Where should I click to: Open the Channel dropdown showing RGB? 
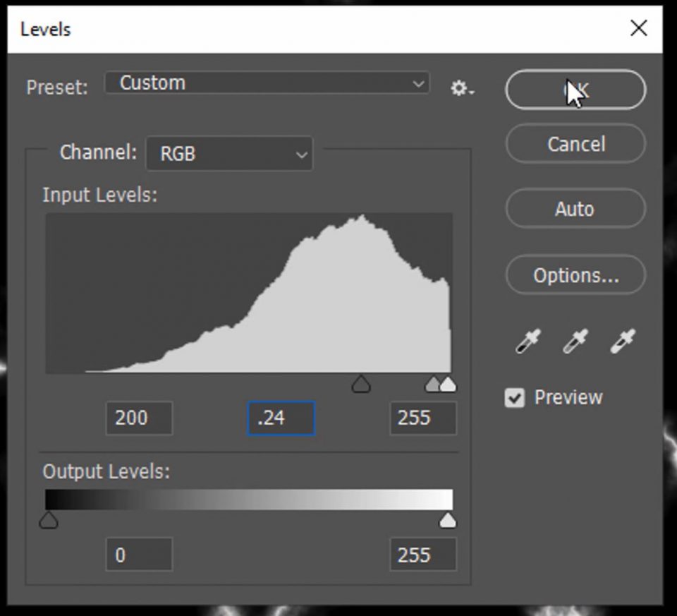tap(229, 154)
